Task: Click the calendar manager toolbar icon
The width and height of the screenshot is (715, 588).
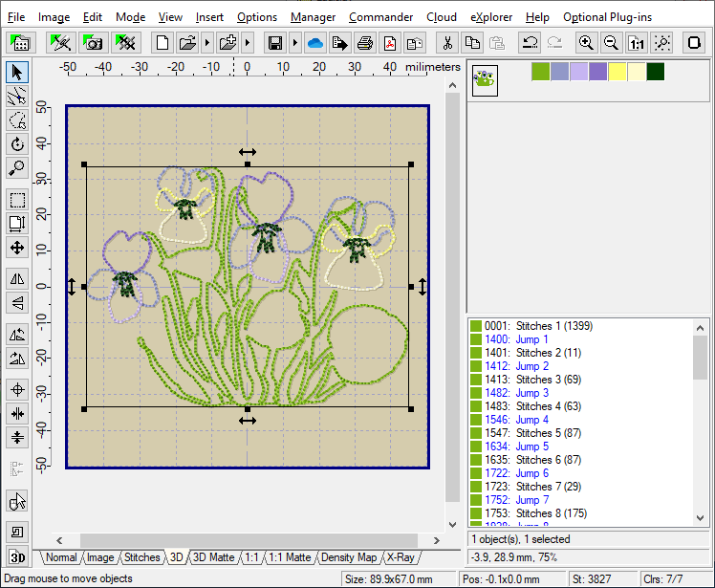Action: click(20, 43)
